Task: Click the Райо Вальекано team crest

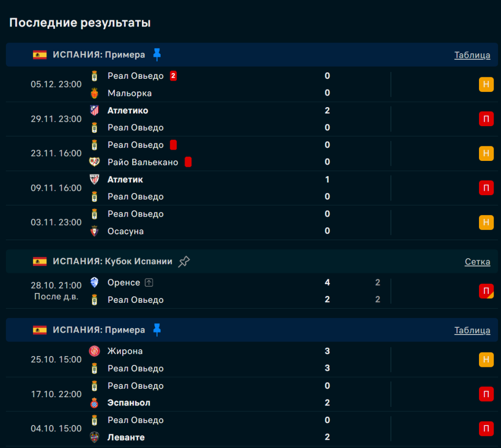Action: pos(94,162)
